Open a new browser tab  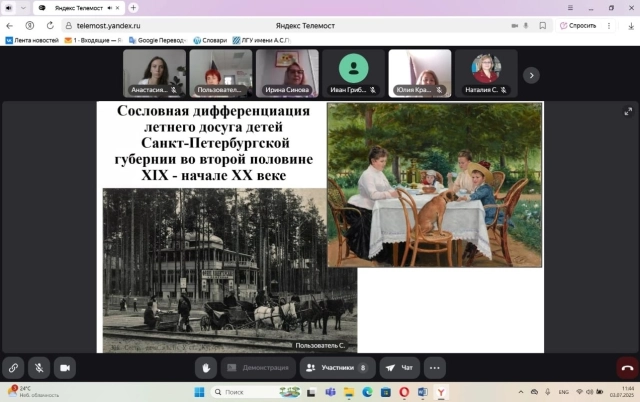pos(133,8)
